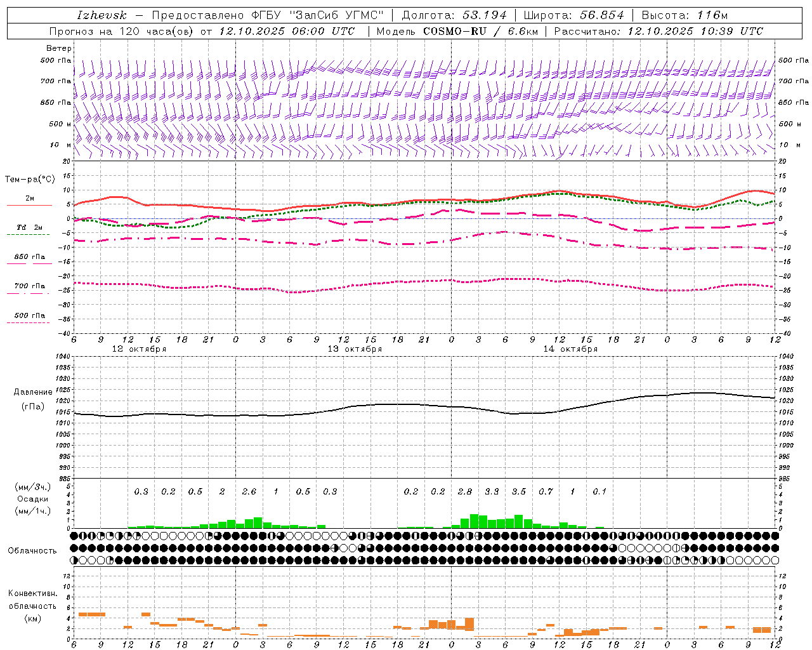Click the 'Осадки' precipitation label
The image size is (812, 650).
[x=33, y=499]
